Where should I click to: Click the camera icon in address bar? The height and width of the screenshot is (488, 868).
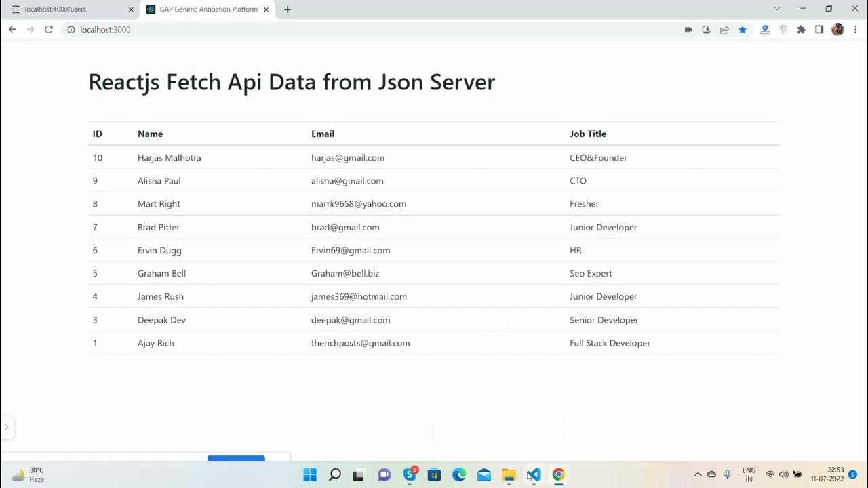pos(688,30)
